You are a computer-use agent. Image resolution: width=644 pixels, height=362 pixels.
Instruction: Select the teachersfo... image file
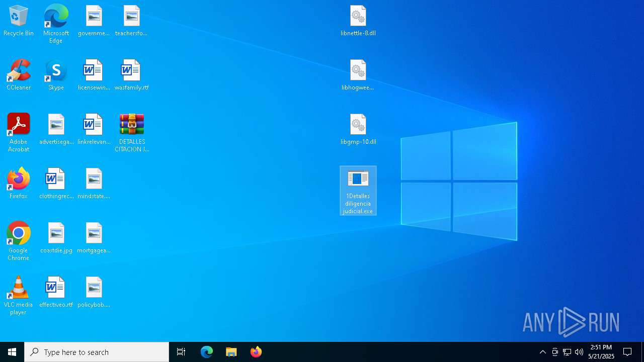pyautogui.click(x=131, y=21)
